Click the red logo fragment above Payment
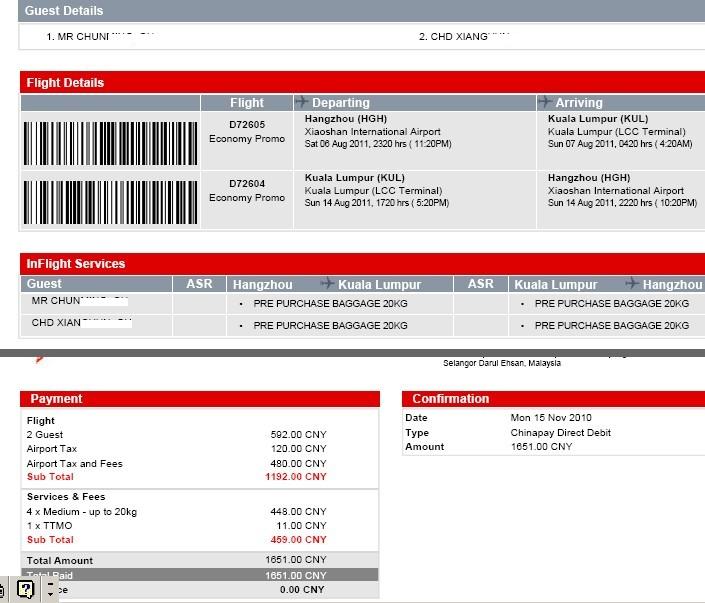Viewport: 705px width, 603px height. pyautogui.click(x=40, y=359)
